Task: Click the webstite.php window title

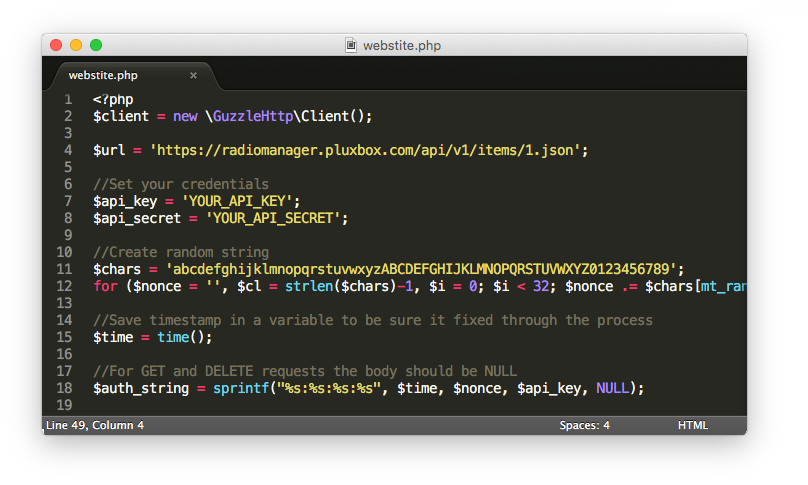Action: pos(402,45)
